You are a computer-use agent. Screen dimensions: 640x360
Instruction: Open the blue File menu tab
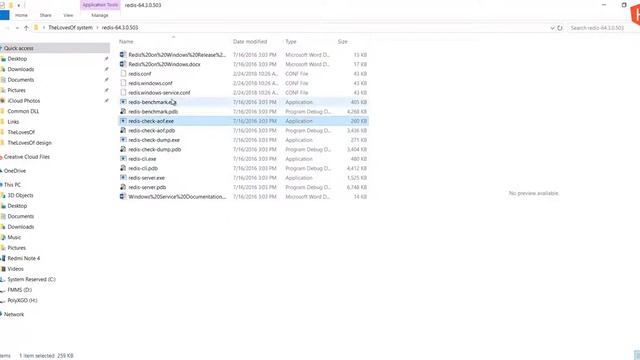tap(4, 15)
